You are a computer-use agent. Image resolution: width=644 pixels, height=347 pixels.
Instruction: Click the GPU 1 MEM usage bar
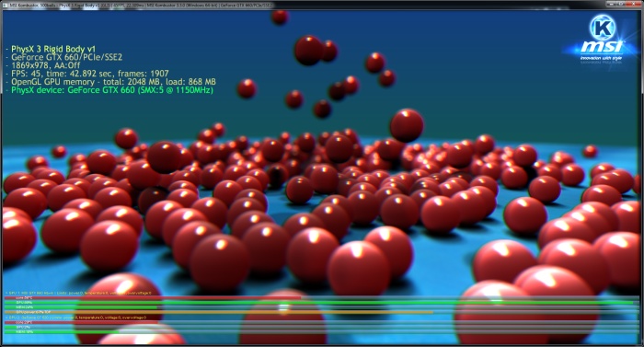pos(81,307)
